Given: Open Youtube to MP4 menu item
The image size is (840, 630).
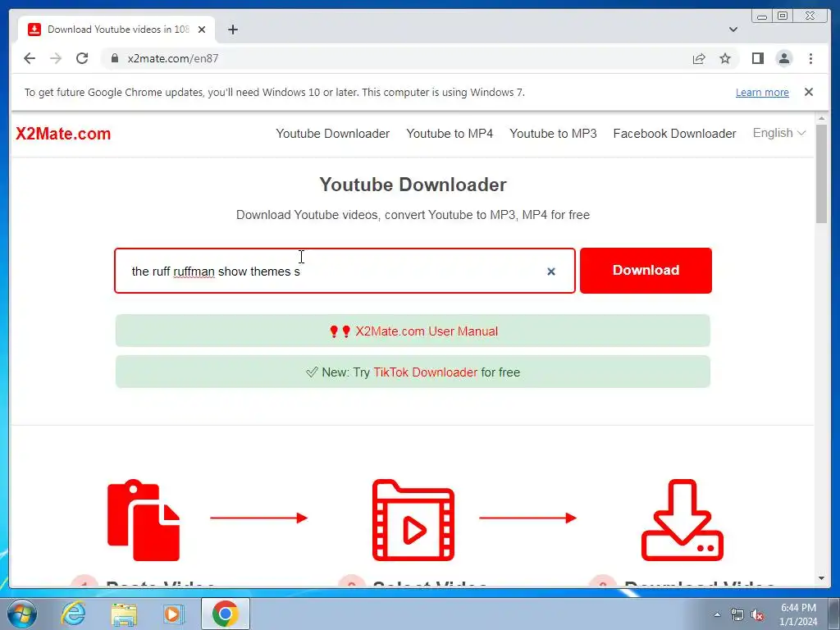Looking at the screenshot, I should [x=450, y=134].
